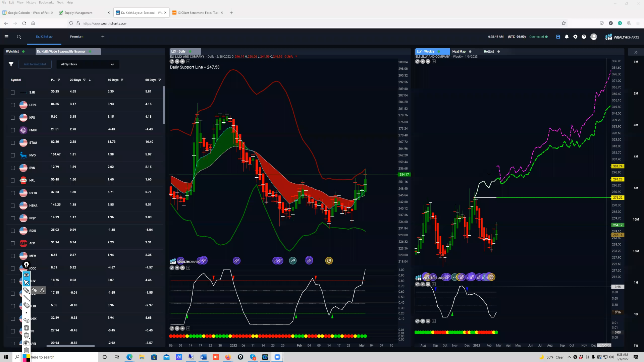
Task: Tick the AEP row checkbox
Action: click(x=13, y=243)
